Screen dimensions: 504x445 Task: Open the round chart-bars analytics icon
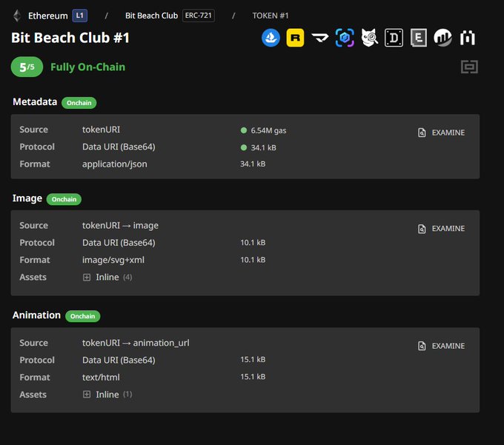443,38
